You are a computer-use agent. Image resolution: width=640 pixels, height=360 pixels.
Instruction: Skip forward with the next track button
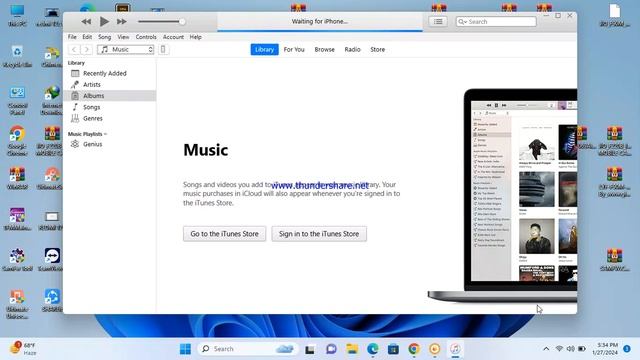(122, 22)
